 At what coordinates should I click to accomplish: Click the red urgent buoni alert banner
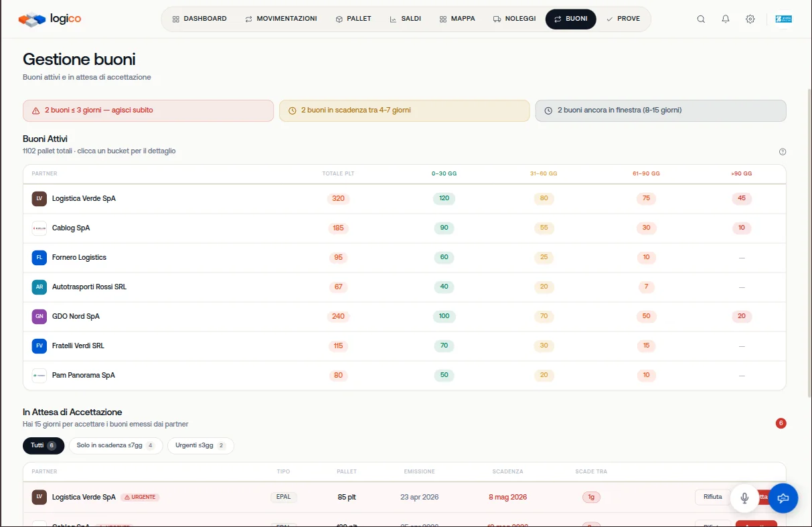[148, 110]
